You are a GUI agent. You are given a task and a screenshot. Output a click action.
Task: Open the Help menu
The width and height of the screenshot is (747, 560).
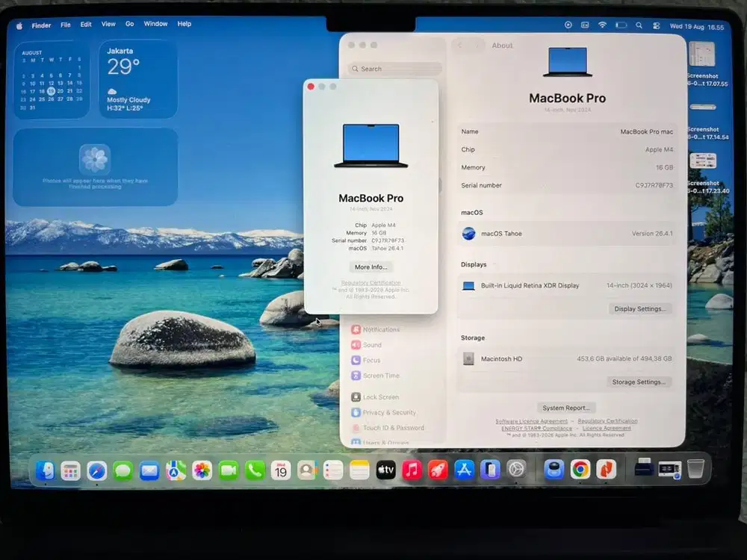[185, 24]
